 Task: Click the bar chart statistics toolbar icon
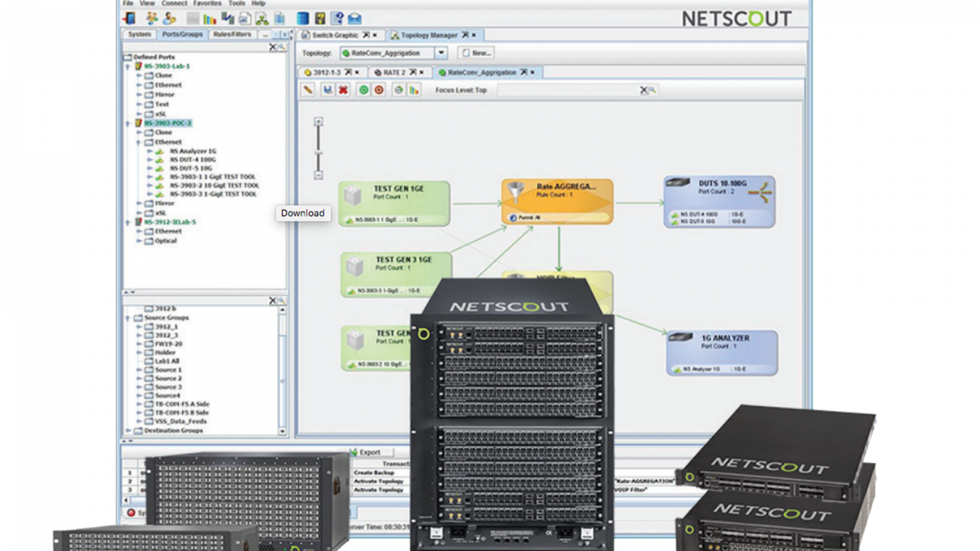(x=209, y=19)
